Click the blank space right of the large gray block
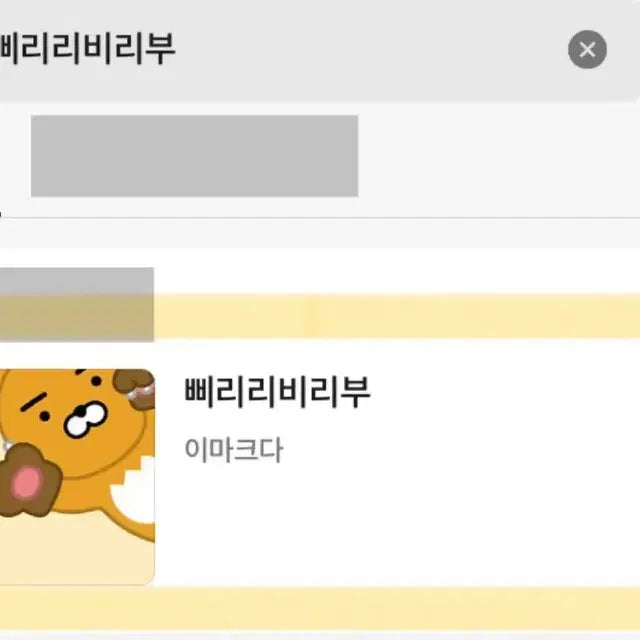 coord(499,157)
